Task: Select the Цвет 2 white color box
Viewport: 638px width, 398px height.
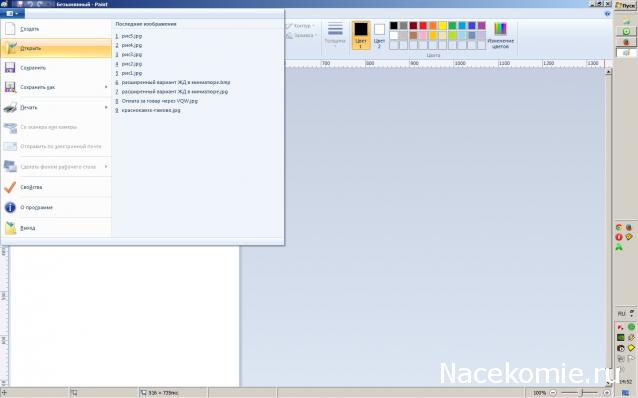Action: [379, 29]
